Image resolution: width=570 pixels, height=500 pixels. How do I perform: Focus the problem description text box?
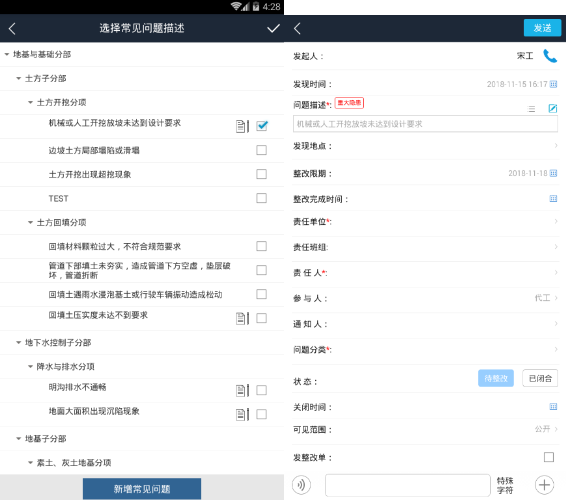(x=425, y=124)
